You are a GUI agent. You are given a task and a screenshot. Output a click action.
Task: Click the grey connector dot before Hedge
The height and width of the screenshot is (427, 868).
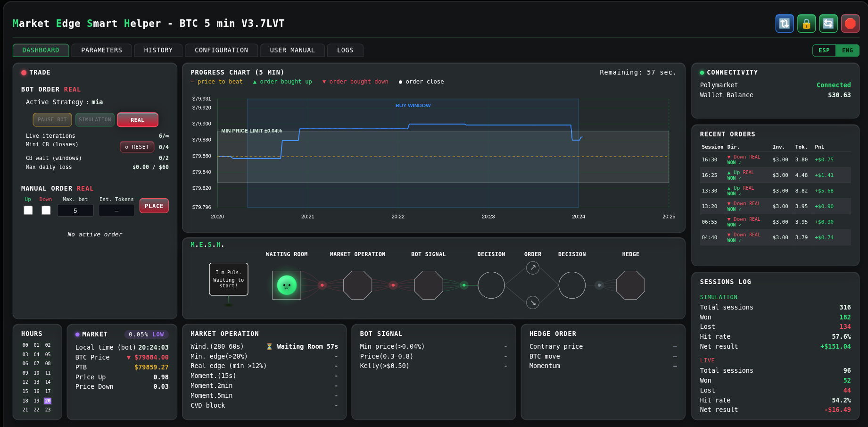[599, 285]
